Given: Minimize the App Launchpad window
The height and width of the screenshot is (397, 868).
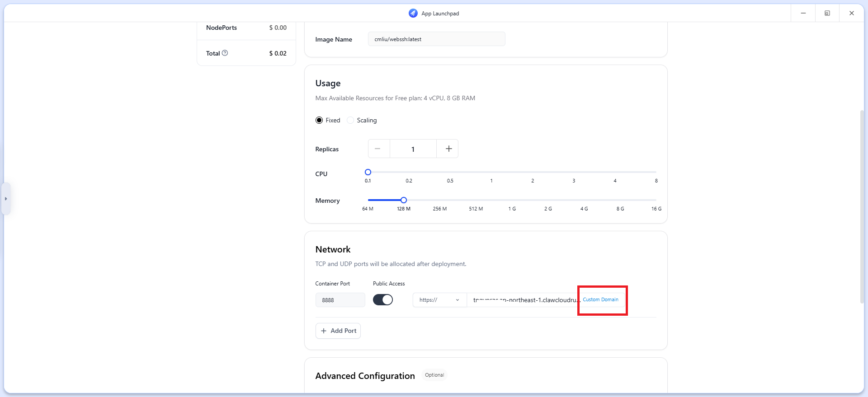Looking at the screenshot, I should [x=803, y=13].
